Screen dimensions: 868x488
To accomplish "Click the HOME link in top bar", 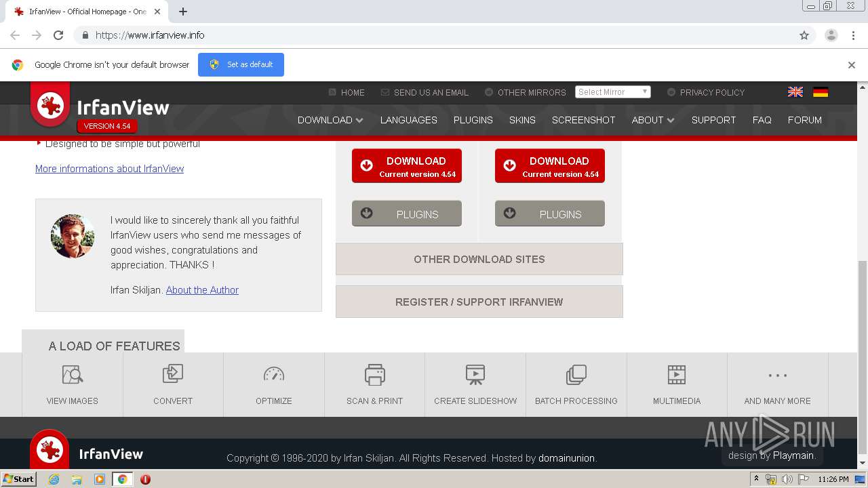I will pos(347,92).
